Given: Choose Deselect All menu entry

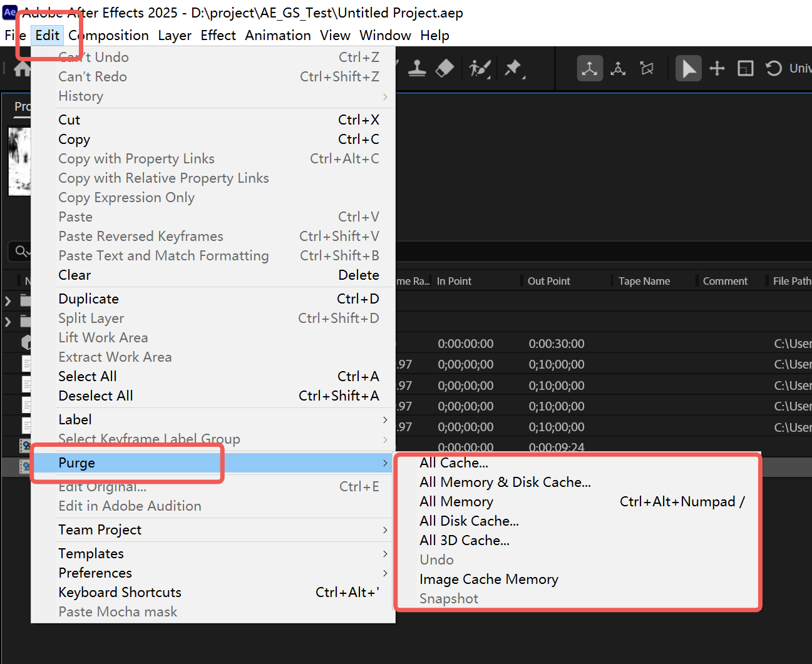Looking at the screenshot, I should 213,396.
